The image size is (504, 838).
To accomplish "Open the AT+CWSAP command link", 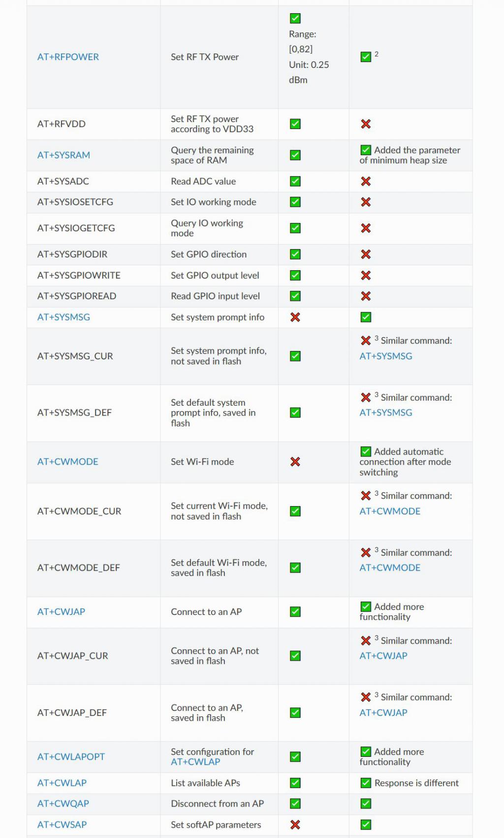I will click(62, 825).
